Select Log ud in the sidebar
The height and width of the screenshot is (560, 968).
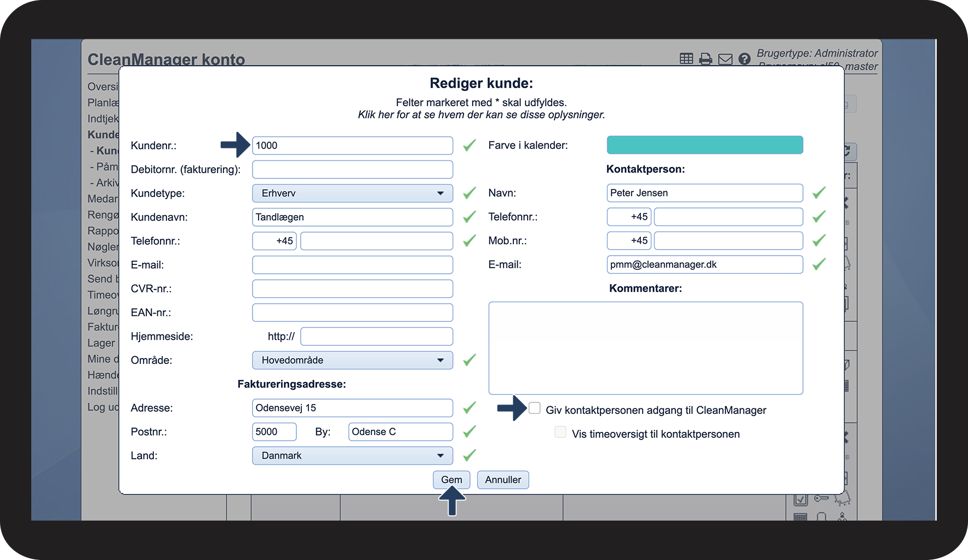pyautogui.click(x=103, y=407)
